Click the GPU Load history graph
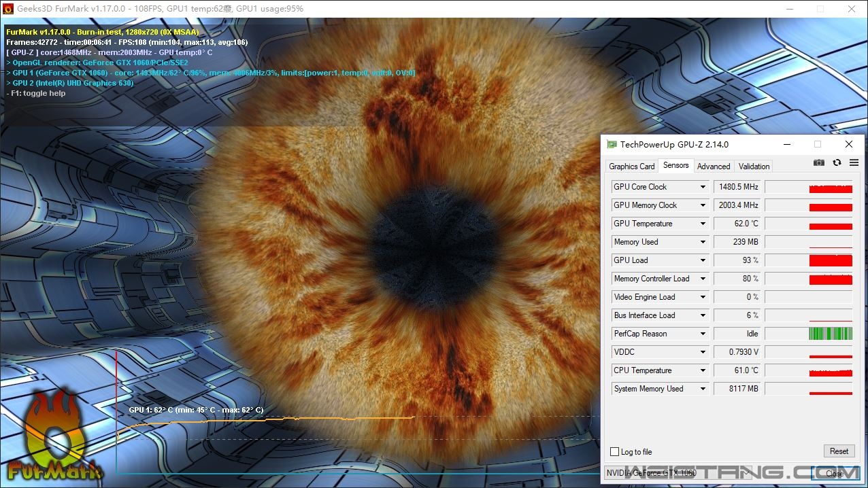This screenshot has width=868, height=488. [x=809, y=260]
